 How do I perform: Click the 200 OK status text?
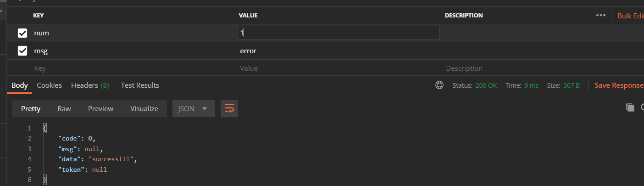(486, 85)
